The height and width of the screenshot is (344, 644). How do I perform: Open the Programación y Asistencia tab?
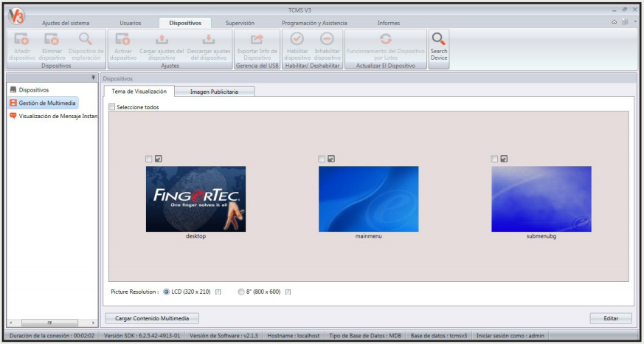click(x=314, y=23)
